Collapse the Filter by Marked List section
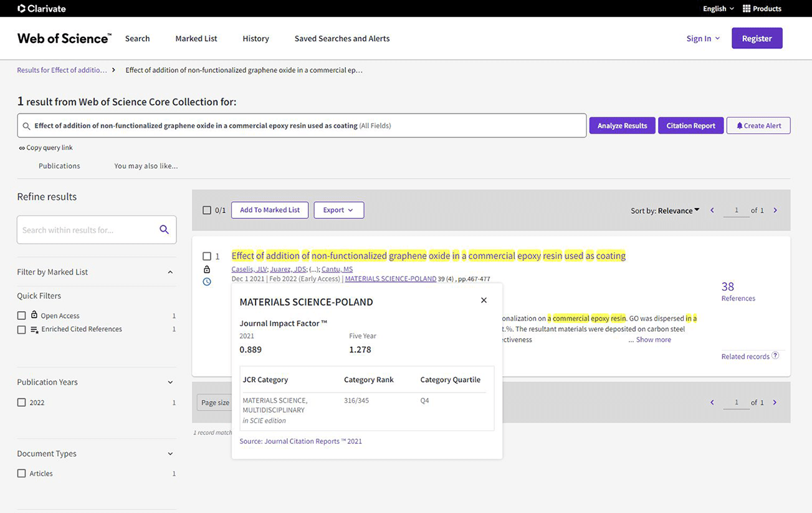 click(x=170, y=272)
